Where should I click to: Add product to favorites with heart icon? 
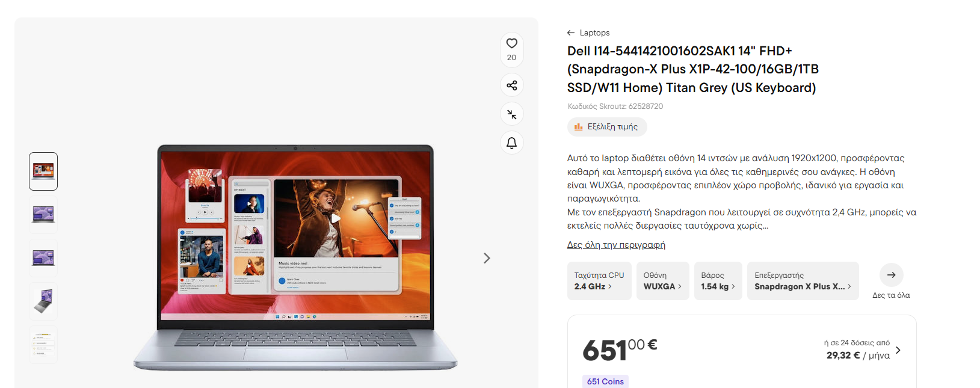[x=511, y=43]
